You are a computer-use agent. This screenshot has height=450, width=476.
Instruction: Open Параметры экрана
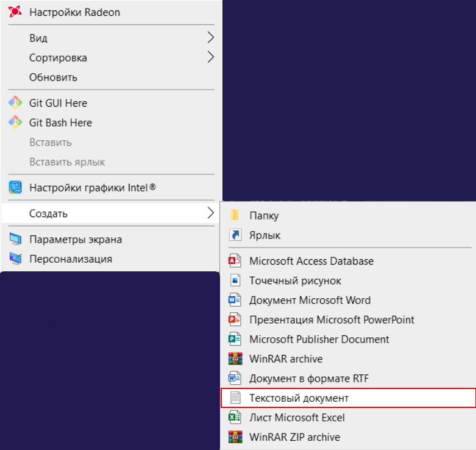tap(110, 239)
